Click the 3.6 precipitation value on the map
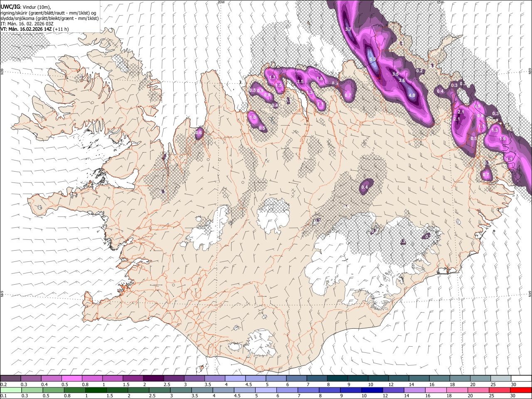The width and height of the screenshot is (532, 399). (x=401, y=80)
